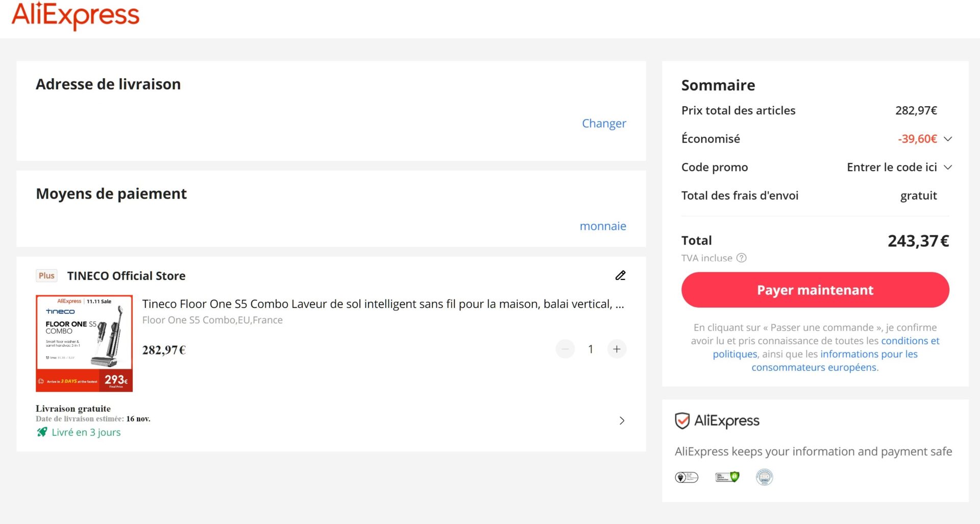Screen dimensions: 980x524
Task: Click the Sommaire heading
Action: pos(718,85)
